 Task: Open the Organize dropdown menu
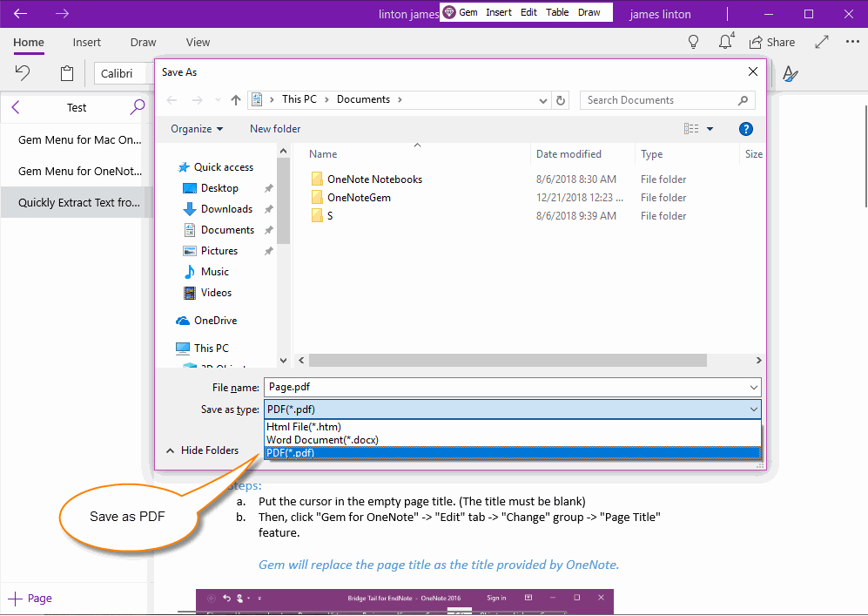(197, 129)
